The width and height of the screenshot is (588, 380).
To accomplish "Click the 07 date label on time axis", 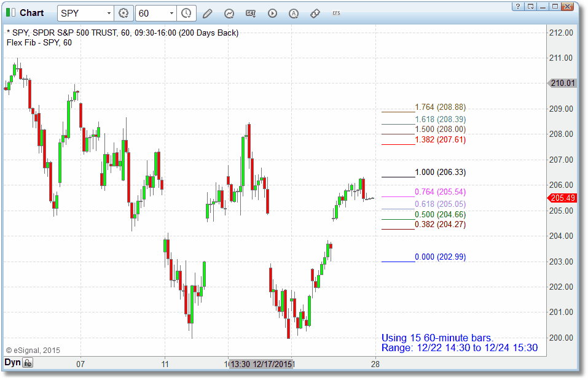I will point(80,364).
